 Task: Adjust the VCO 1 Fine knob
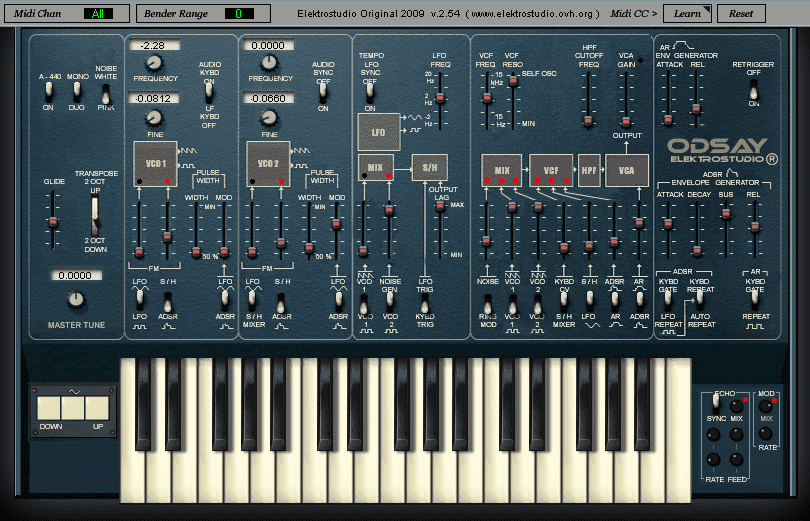point(153,118)
